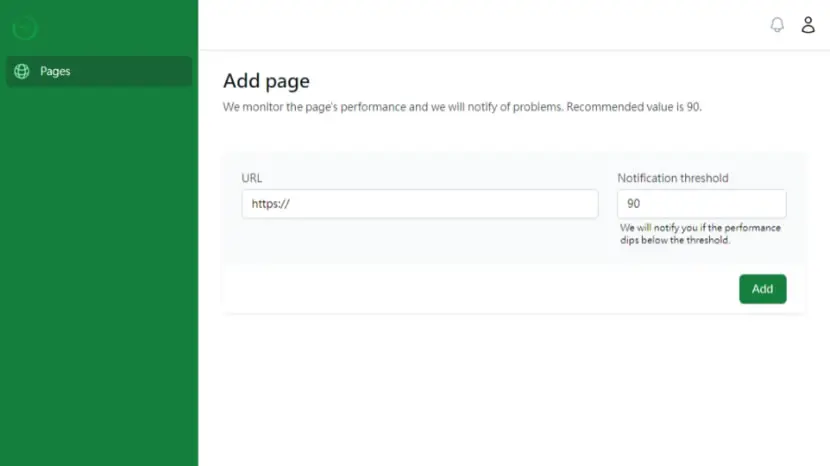Click the Recommended value is 90 sentence

pyautogui.click(x=634, y=107)
